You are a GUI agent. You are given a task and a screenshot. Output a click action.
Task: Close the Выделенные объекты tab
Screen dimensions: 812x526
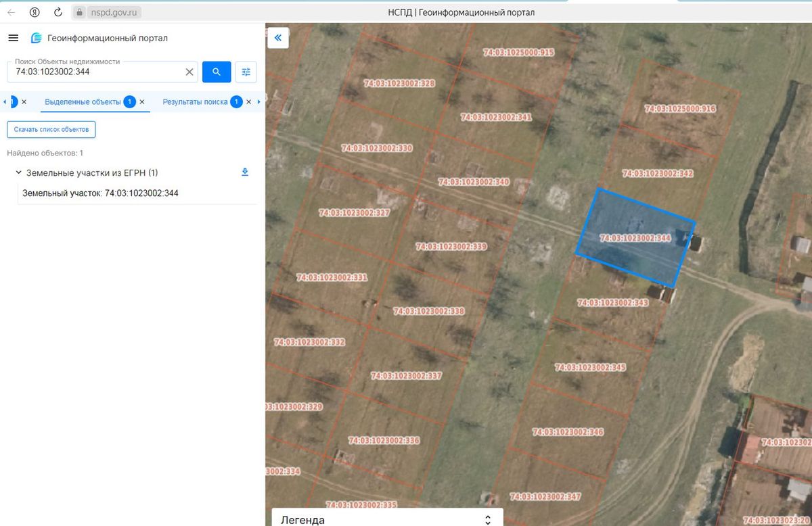pos(142,102)
